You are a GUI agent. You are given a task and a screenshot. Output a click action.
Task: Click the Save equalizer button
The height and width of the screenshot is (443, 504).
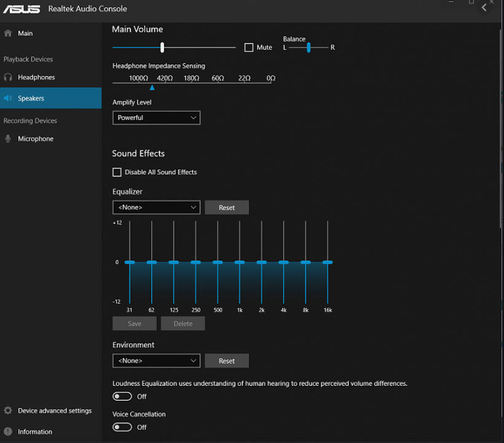click(135, 324)
